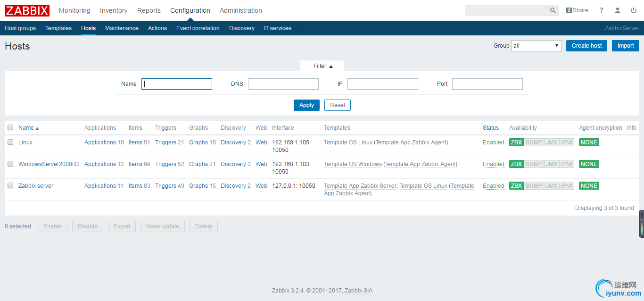Open the Monitoring menu
This screenshot has height=301, width=644.
point(74,10)
